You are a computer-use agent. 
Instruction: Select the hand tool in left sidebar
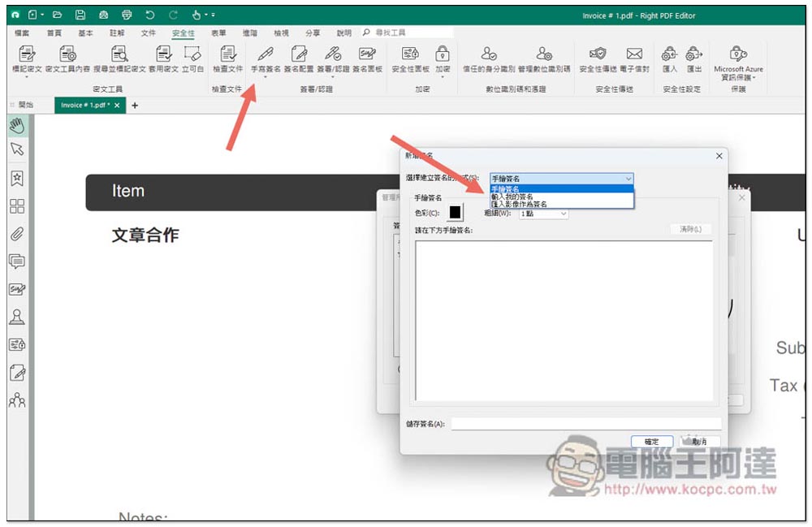pyautogui.click(x=16, y=125)
